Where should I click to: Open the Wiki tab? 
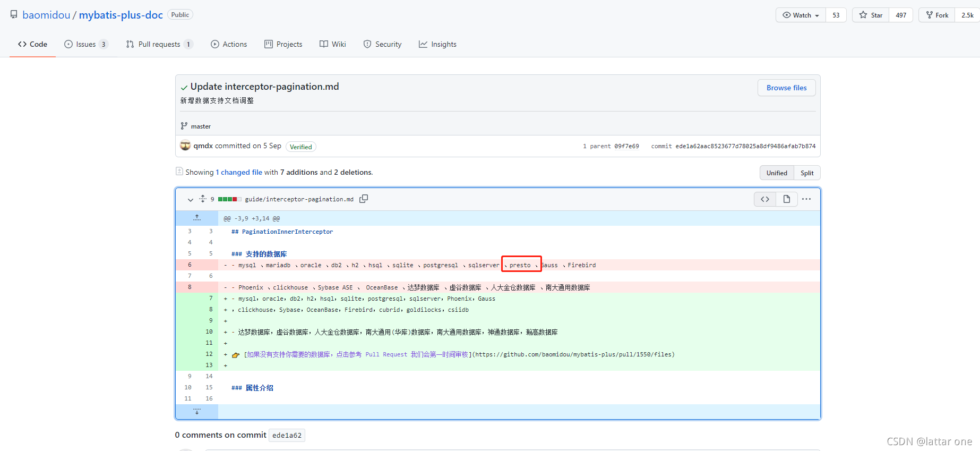pos(333,44)
